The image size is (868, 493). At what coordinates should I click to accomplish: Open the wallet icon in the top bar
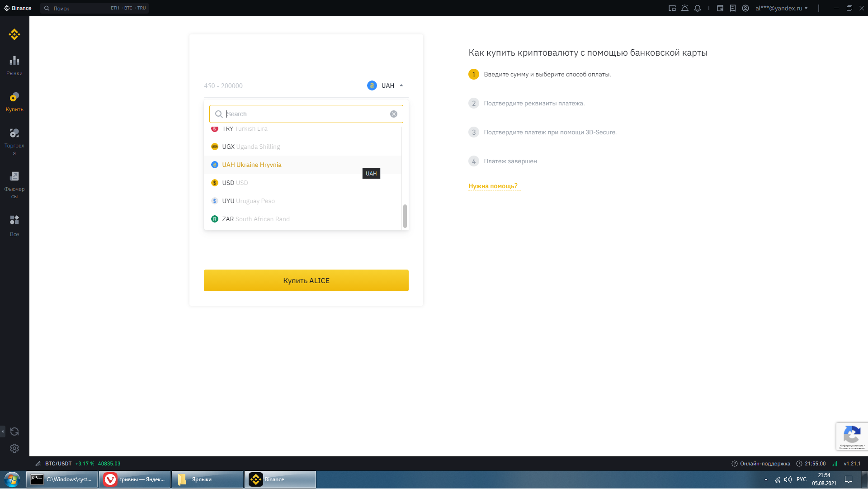click(x=720, y=8)
